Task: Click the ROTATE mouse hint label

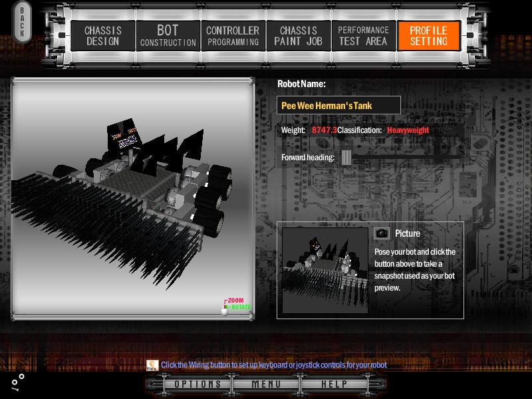Action: click(x=241, y=307)
